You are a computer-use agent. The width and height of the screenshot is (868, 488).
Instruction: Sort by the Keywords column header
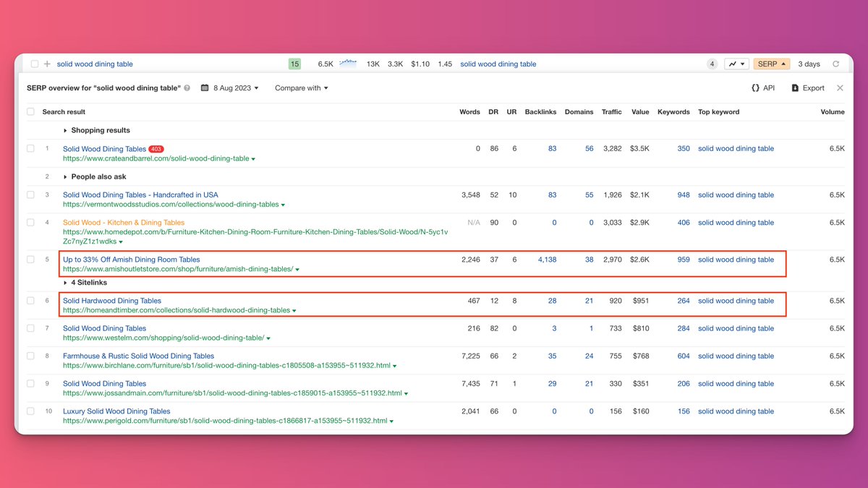tap(673, 112)
